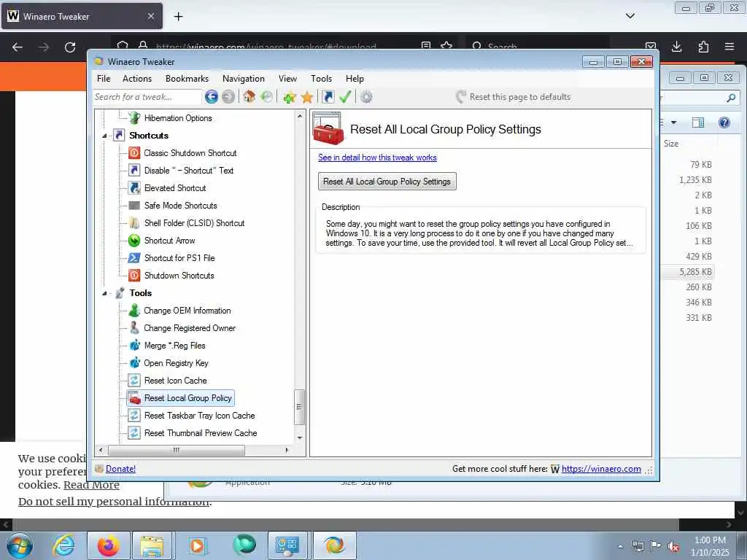Select Reset Icon Cache entry icon
Screen dimensions: 747x560
[x=134, y=381]
